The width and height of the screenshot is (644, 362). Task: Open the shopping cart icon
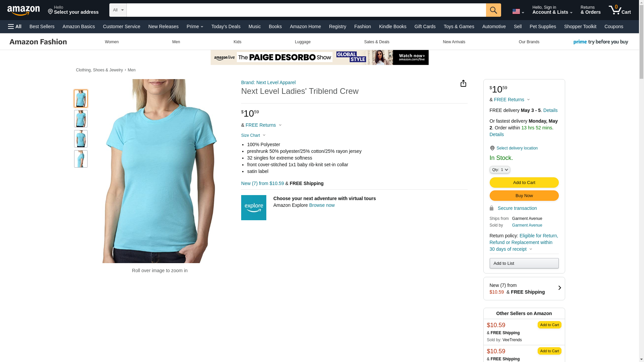[620, 10]
